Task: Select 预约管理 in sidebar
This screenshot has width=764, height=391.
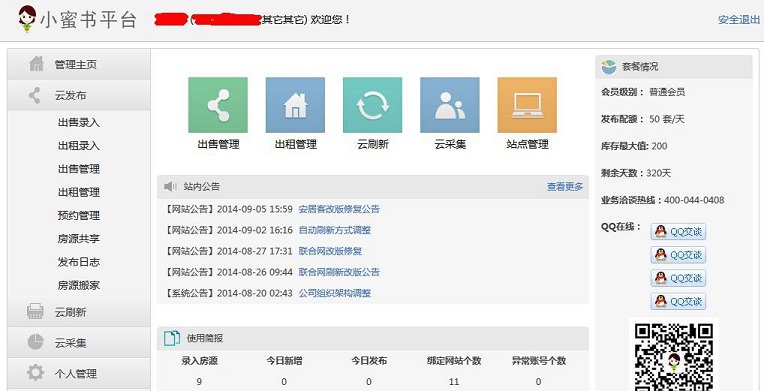Action: tap(78, 215)
